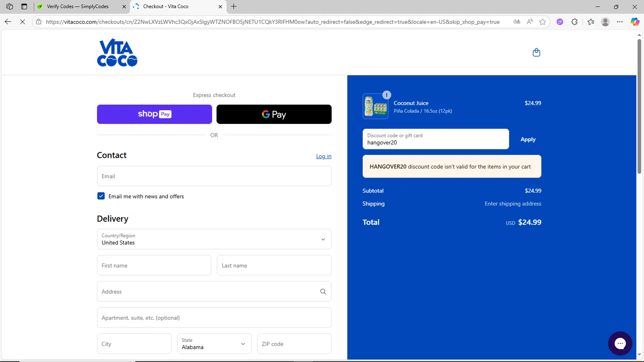The height and width of the screenshot is (362, 644).
Task: Expand the State dropdown showing Alabama
Action: [x=214, y=344]
